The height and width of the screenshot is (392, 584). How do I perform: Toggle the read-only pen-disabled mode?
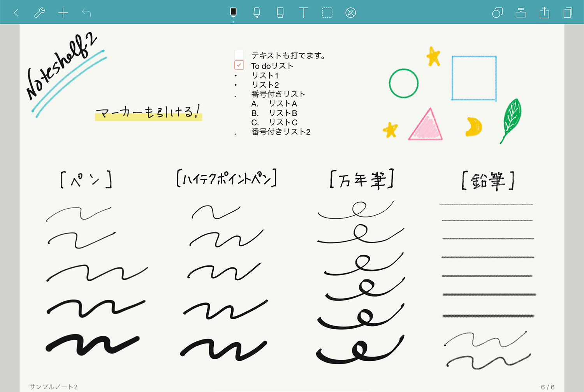click(350, 13)
